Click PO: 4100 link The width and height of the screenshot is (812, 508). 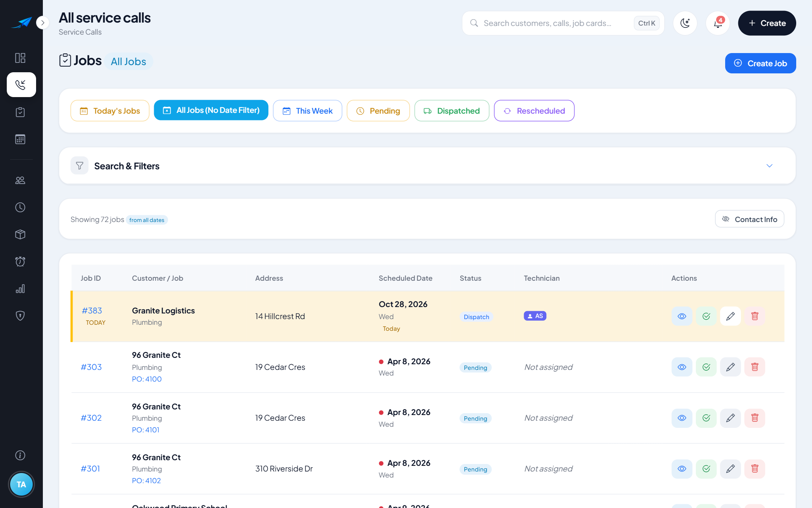[147, 379]
